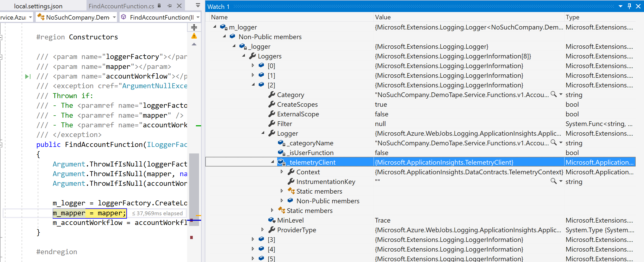Toggle auto-hide pin on Watch 1
The image size is (644, 262).
pyautogui.click(x=629, y=6)
